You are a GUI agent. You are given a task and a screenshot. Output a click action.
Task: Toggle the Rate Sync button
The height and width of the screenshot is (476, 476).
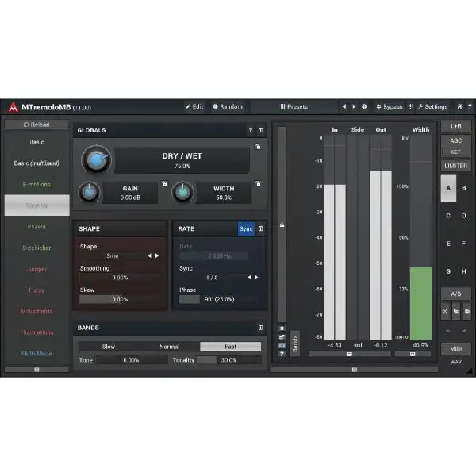246,228
